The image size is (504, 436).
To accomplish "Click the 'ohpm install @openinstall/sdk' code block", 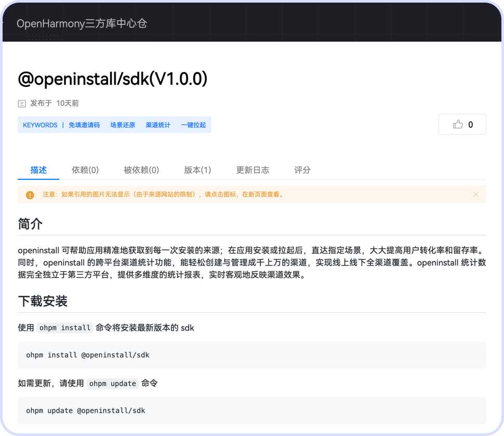I will point(252,355).
